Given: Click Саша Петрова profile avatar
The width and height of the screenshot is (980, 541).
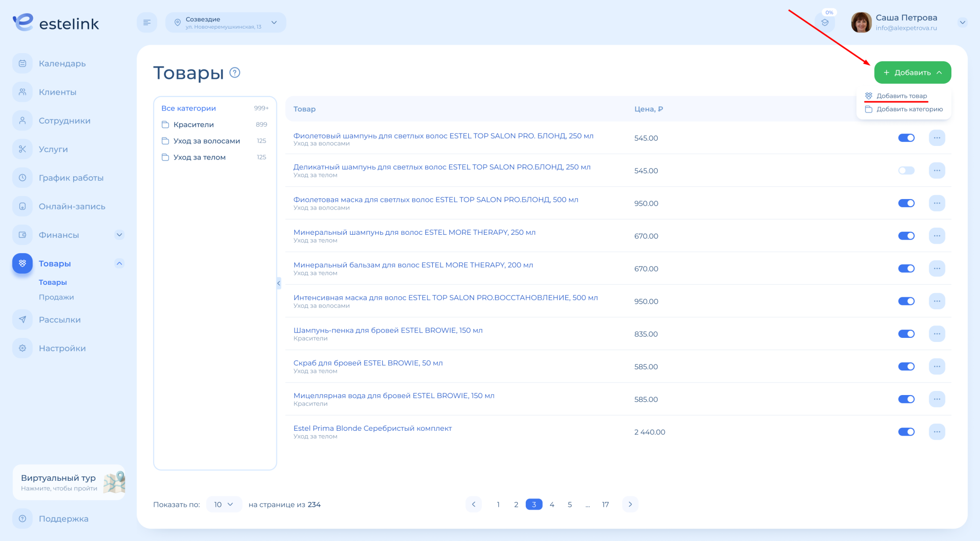Looking at the screenshot, I should point(861,22).
